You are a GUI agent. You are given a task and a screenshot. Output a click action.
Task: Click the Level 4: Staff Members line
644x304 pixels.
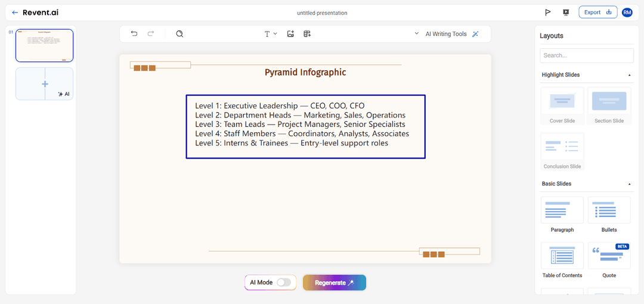pyautogui.click(x=302, y=134)
